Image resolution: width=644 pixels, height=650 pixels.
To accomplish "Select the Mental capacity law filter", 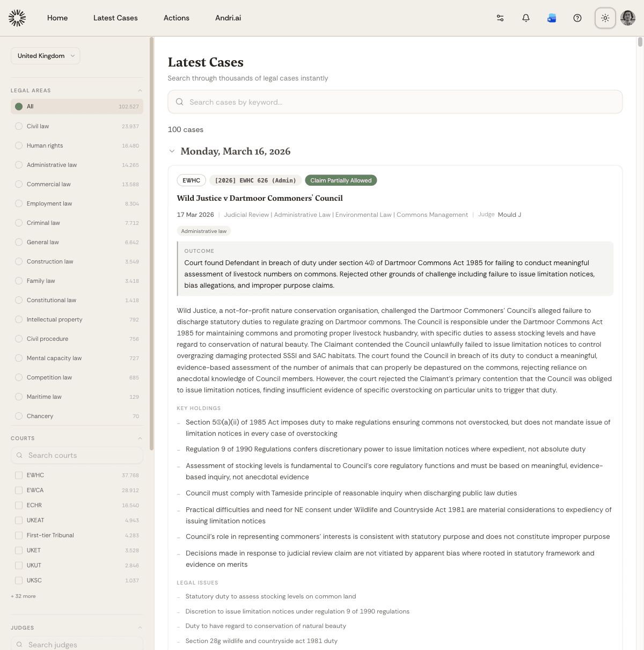I will [x=77, y=358].
